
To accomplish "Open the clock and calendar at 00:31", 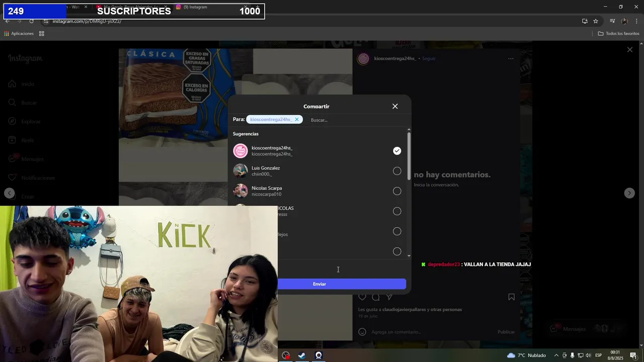I will point(616,355).
